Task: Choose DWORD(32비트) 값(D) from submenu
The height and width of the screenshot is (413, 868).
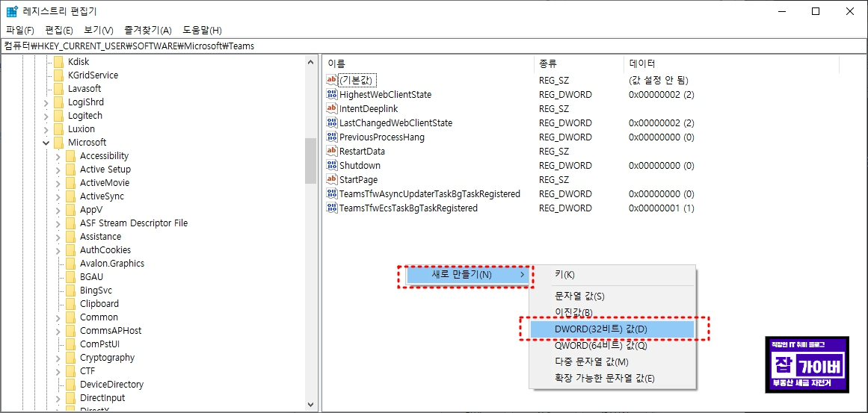Action: (612, 329)
